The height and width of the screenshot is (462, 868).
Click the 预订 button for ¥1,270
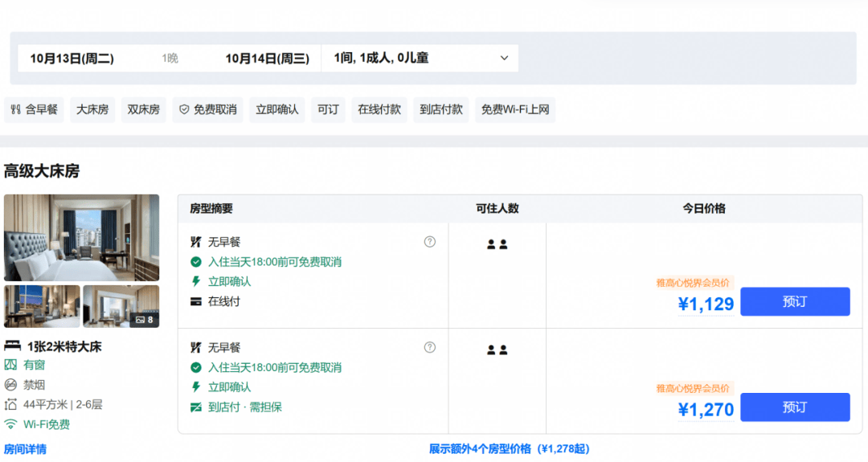(795, 407)
